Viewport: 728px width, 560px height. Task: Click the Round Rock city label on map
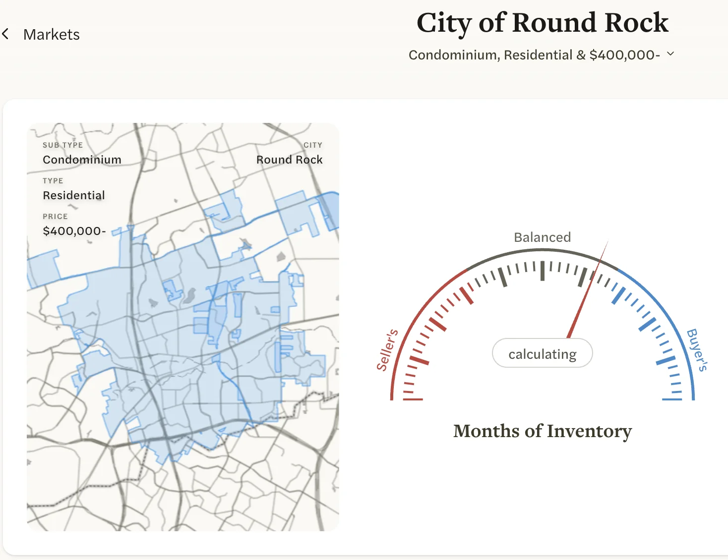pyautogui.click(x=289, y=160)
